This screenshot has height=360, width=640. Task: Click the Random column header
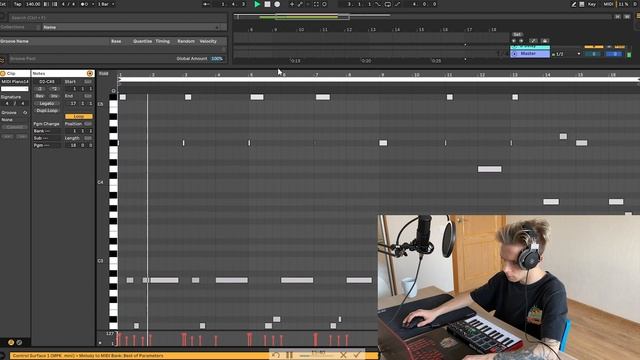pyautogui.click(x=186, y=41)
